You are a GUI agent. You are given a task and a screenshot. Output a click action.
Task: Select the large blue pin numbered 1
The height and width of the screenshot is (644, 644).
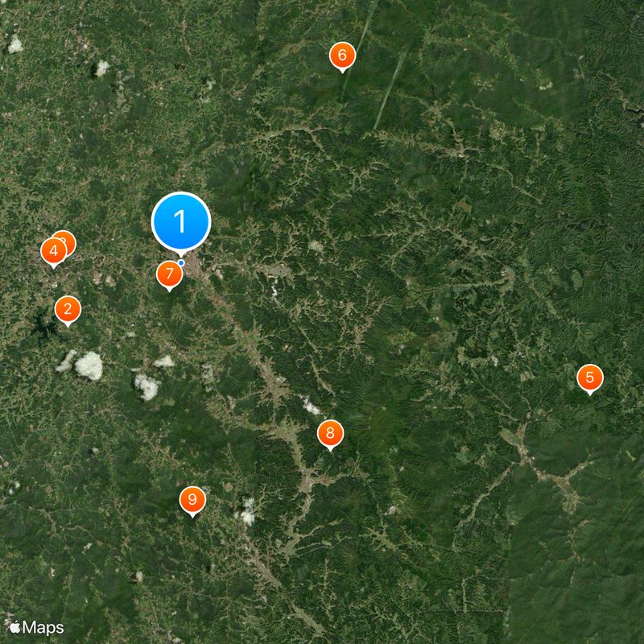coord(181,222)
